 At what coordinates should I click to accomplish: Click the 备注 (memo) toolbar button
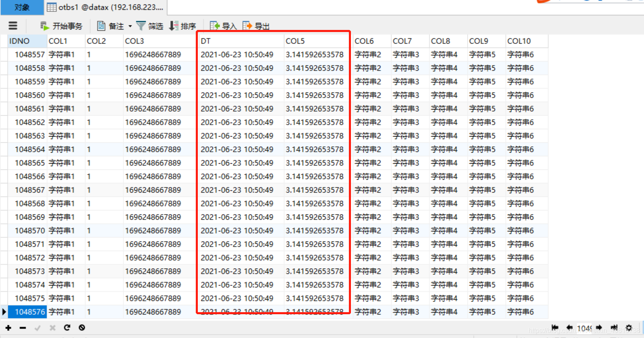coord(110,26)
